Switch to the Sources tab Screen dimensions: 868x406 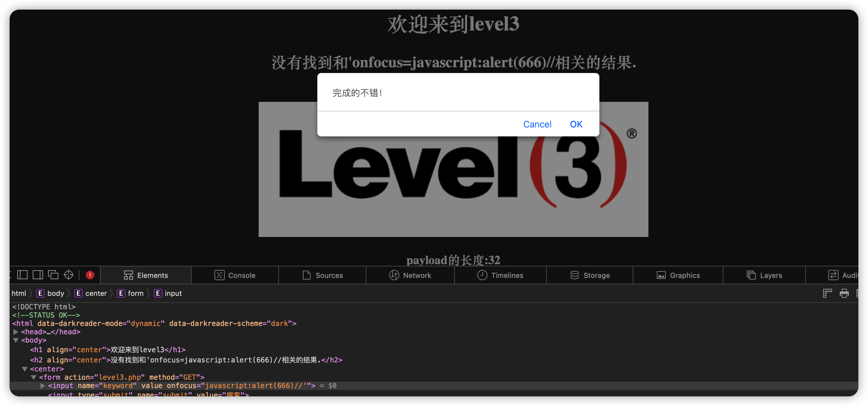click(322, 275)
